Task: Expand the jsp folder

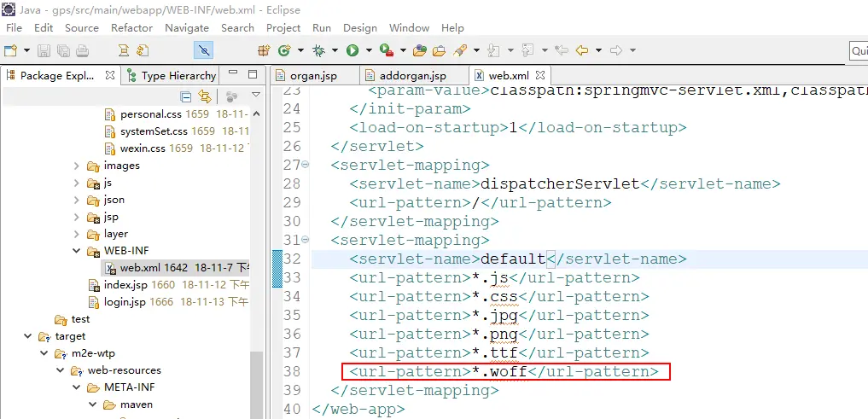Action: [x=77, y=217]
